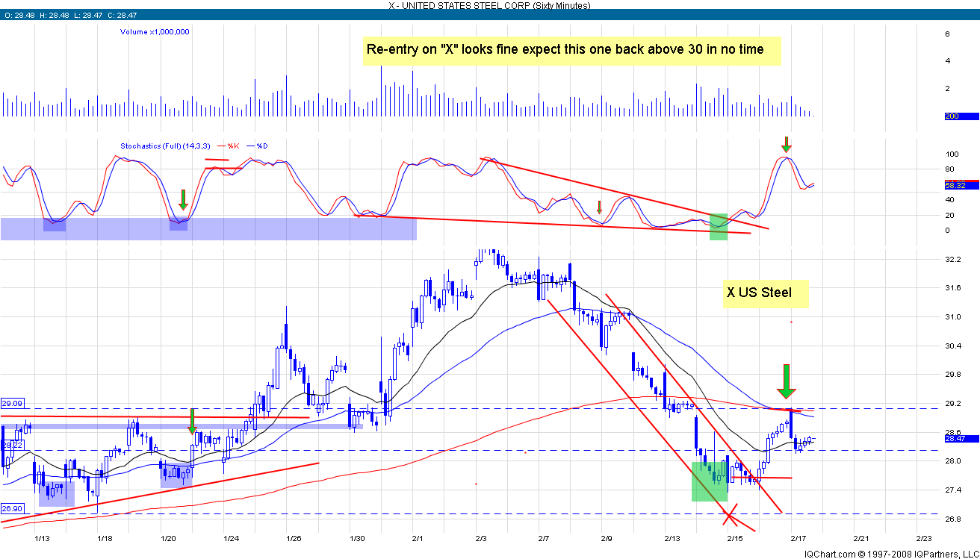This screenshot has width=980, height=559.
Task: Select green highlighted box in stochastics panel
Action: [x=718, y=226]
